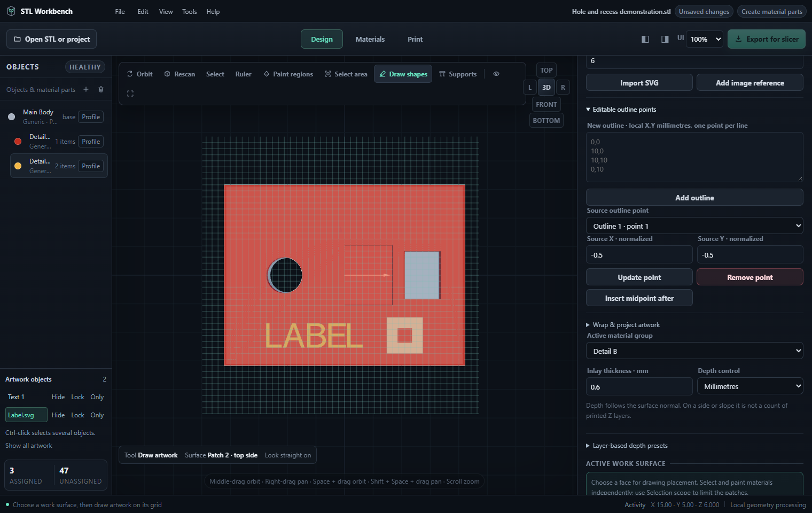Switch to the Print tab
Viewport: 812px width, 513px height.
(415, 39)
